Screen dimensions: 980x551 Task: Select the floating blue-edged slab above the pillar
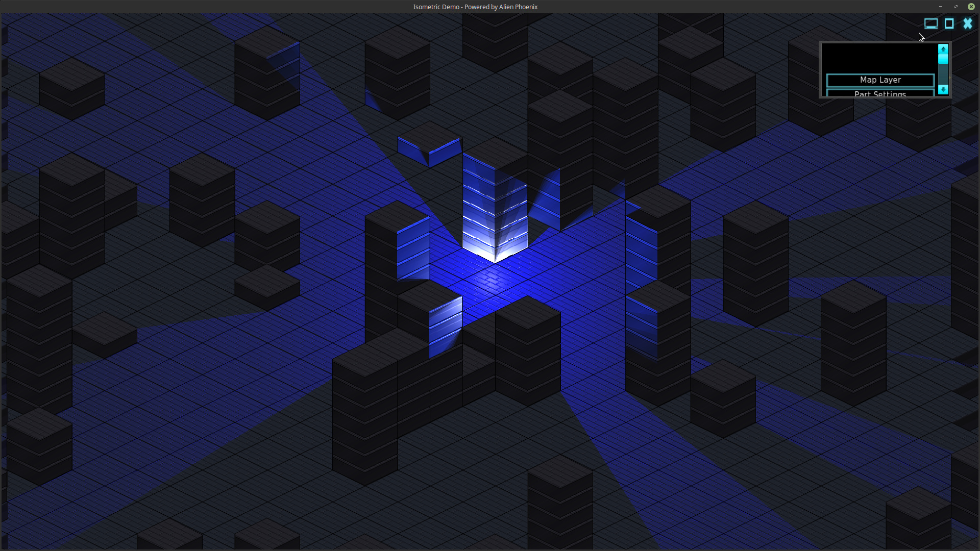[430, 145]
